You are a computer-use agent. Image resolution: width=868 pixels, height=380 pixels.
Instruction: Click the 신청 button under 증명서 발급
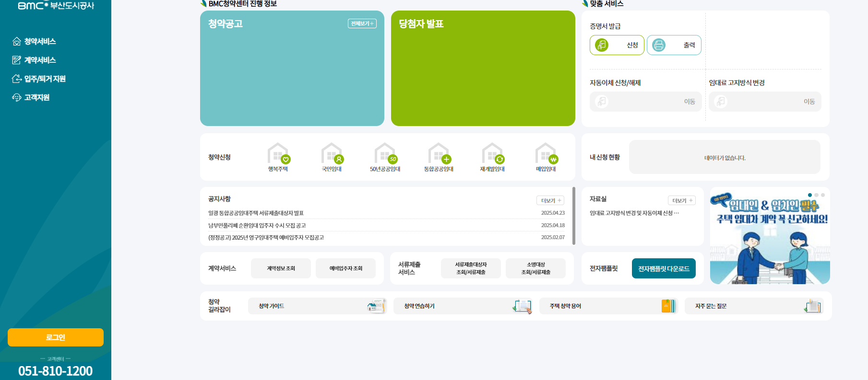click(x=617, y=45)
